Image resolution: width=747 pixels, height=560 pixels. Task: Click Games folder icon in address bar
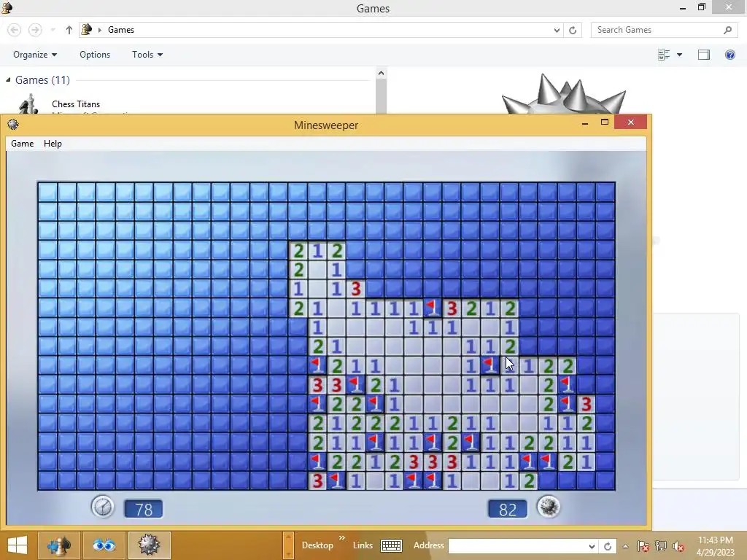[86, 30]
